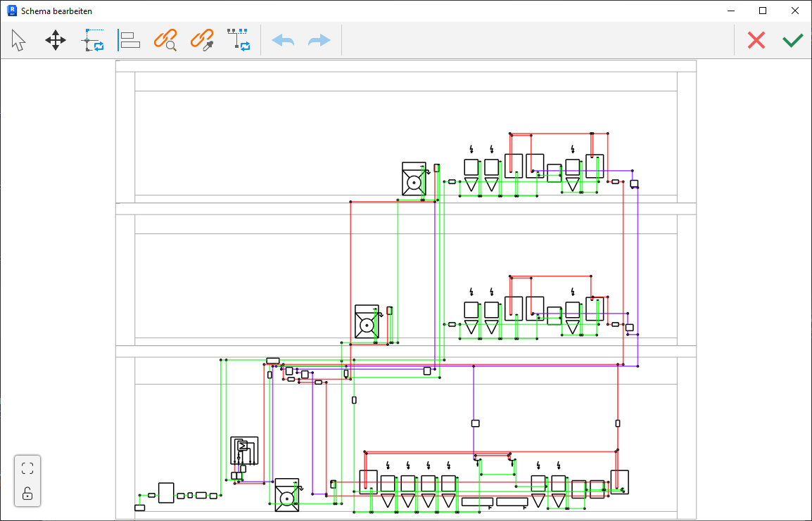Open the link search tool with magnifier

tap(165, 40)
